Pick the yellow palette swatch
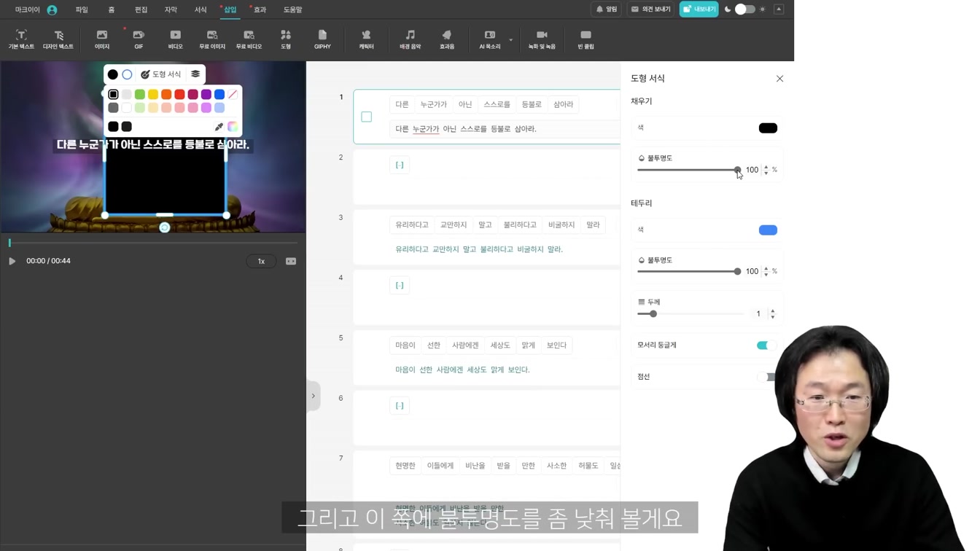The width and height of the screenshot is (980, 551). (x=153, y=94)
